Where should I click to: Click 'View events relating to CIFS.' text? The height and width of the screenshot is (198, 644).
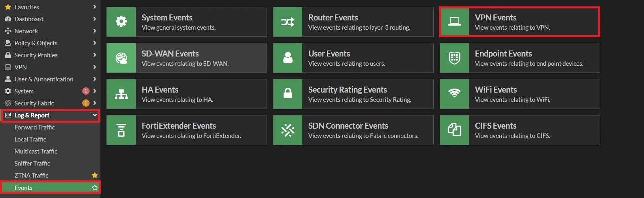point(513,136)
